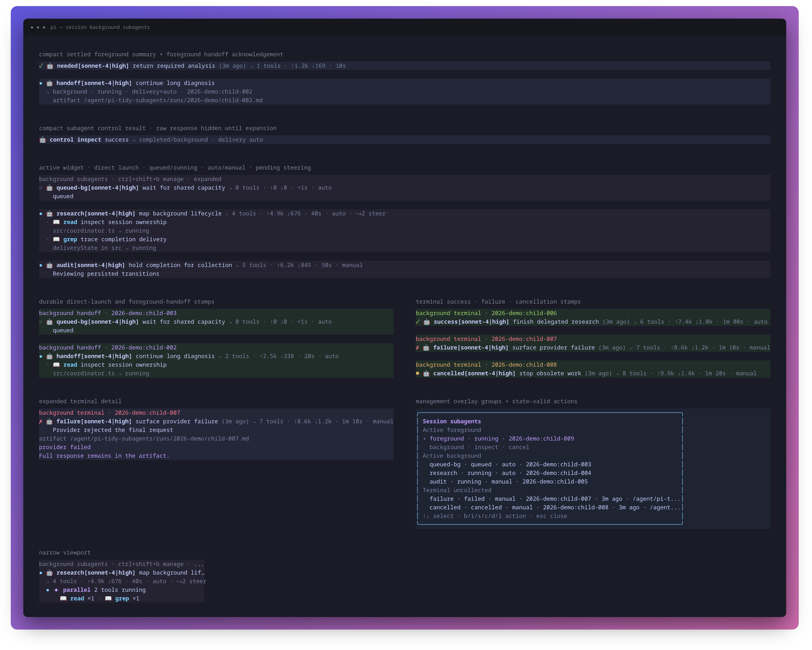This screenshot has width=812, height=650.
Task: Click 'completed/background' in control result row
Action: pyautogui.click(x=173, y=140)
